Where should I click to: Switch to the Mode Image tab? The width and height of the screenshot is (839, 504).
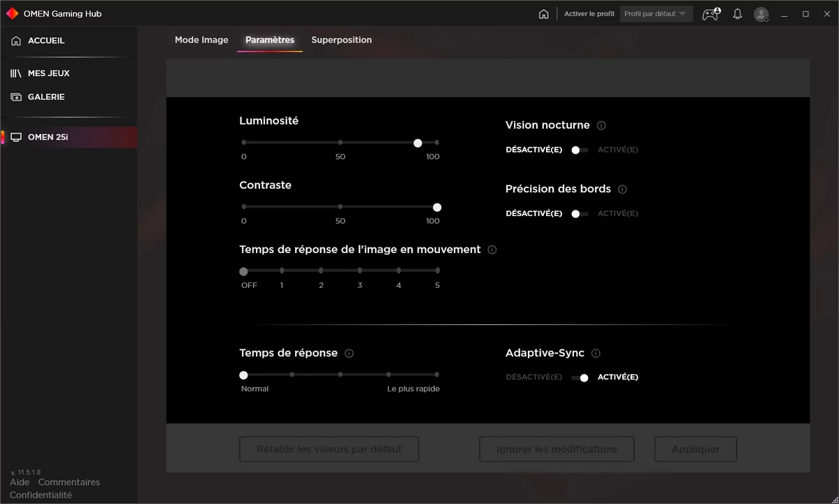pyautogui.click(x=201, y=40)
